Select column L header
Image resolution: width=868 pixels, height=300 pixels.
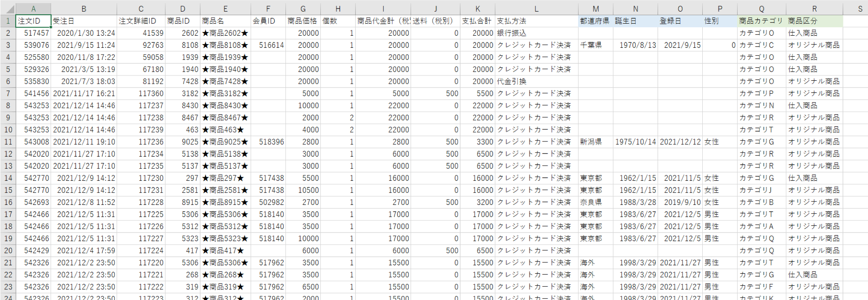[x=536, y=9]
